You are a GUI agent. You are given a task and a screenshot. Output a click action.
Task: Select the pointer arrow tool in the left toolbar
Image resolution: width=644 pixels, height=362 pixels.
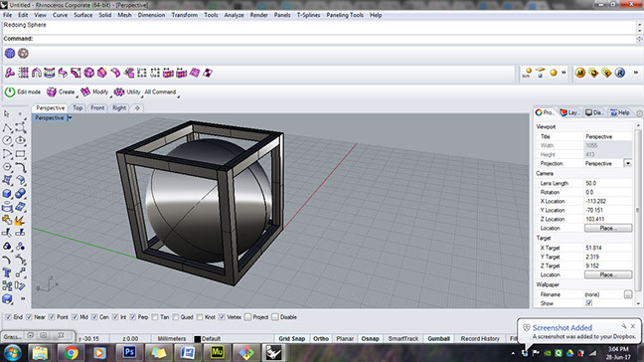coord(7,113)
